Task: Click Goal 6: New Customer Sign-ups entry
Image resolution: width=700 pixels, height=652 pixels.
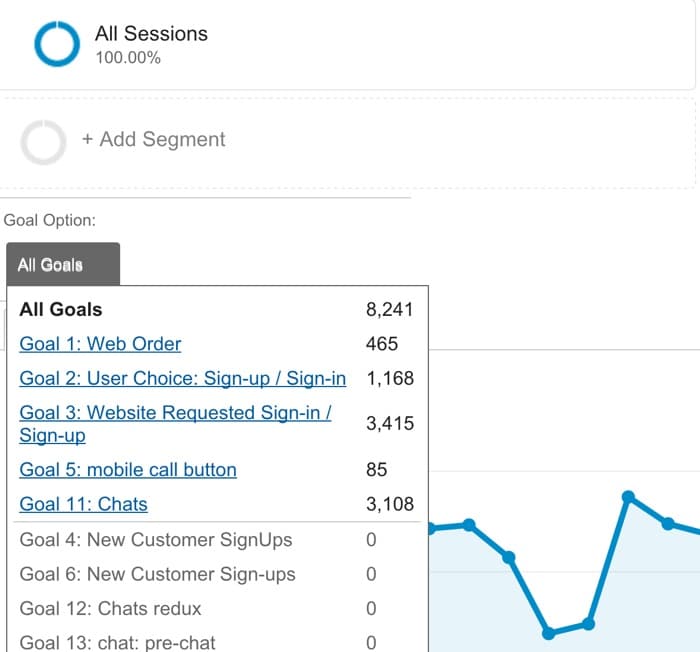Action: [158, 574]
